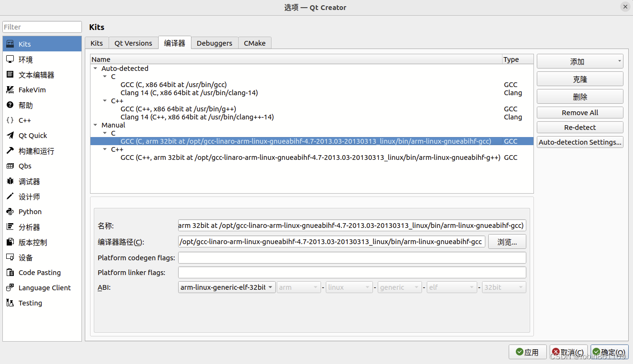Switch to the Debuggers tab
633x364 pixels.
click(x=214, y=43)
